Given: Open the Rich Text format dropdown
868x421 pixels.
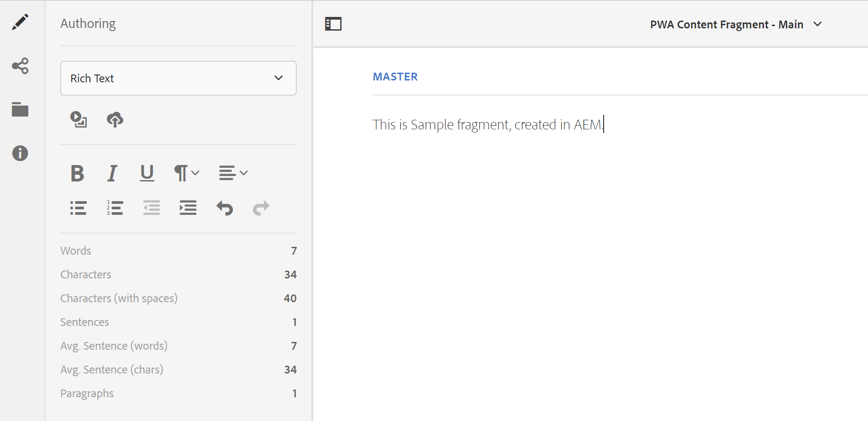Looking at the screenshot, I should click(x=178, y=78).
